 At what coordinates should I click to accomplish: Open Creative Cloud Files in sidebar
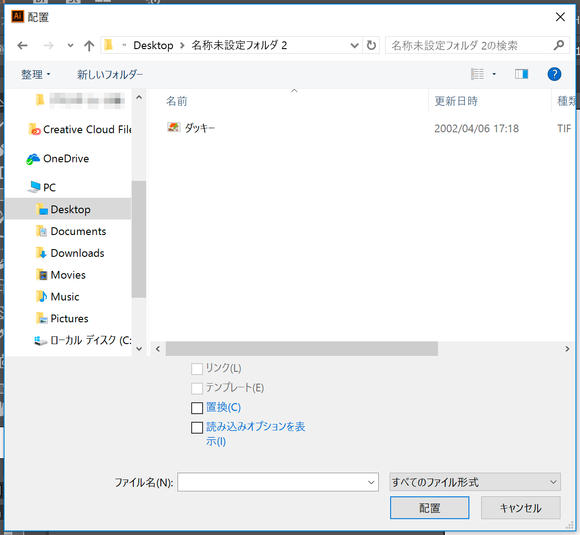[x=80, y=129]
